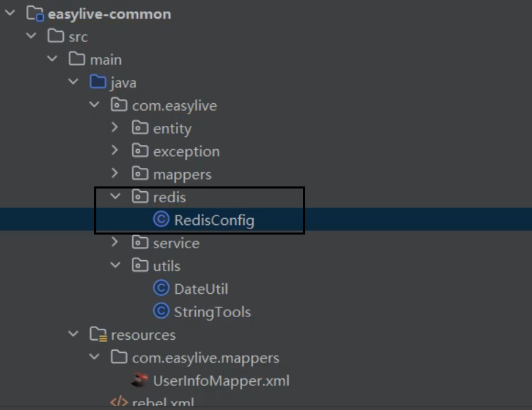532x410 pixels.
Task: Expand the service package
Action: point(115,243)
